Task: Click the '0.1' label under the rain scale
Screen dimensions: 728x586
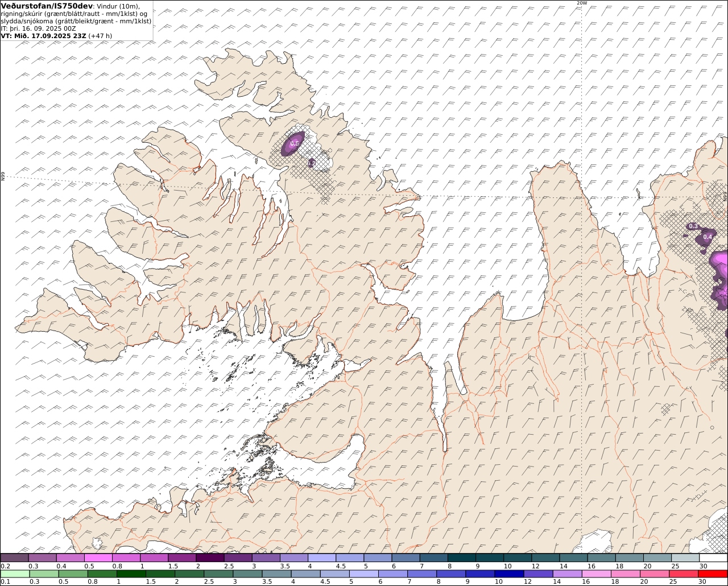Action: pos(6,581)
